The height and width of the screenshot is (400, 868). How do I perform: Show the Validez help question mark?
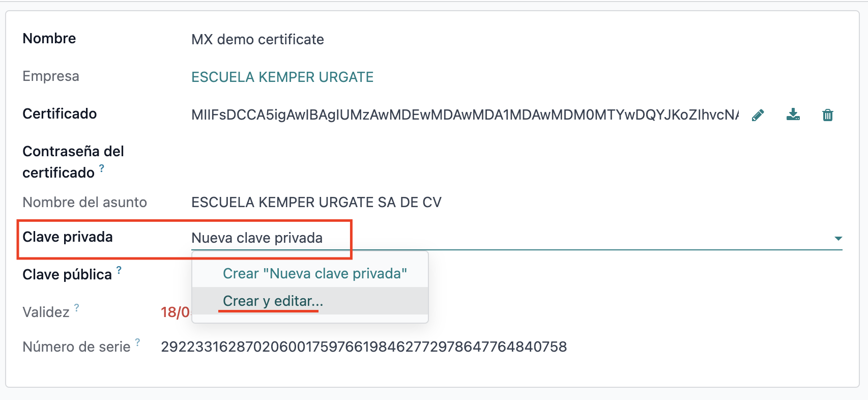coord(77,307)
